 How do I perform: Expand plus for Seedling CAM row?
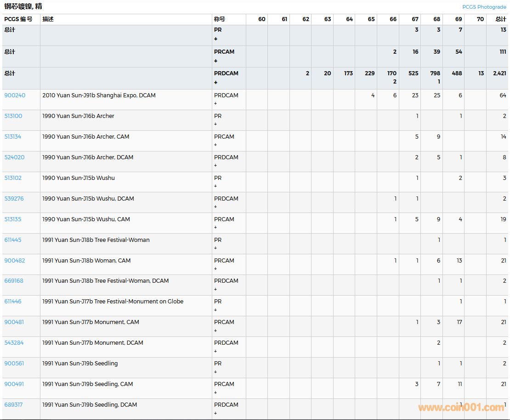[215, 392]
